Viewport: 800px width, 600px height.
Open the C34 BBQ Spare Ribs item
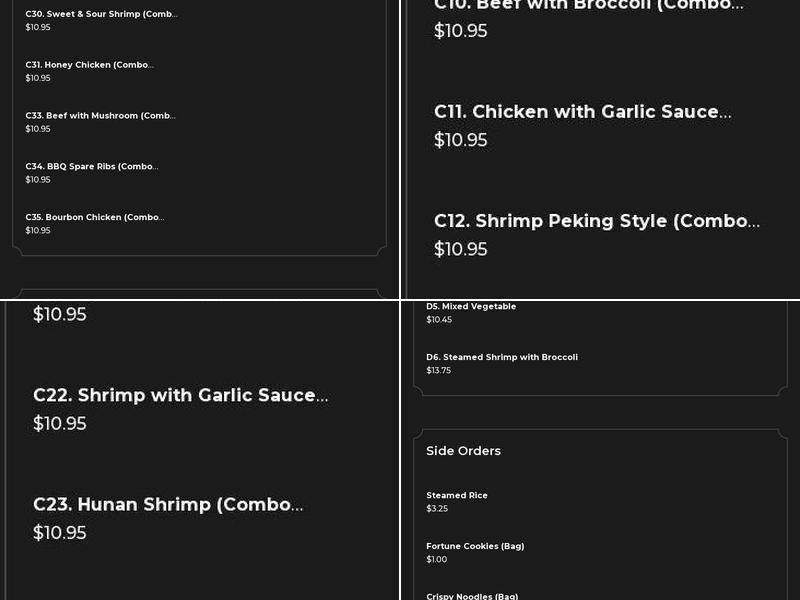[91, 166]
